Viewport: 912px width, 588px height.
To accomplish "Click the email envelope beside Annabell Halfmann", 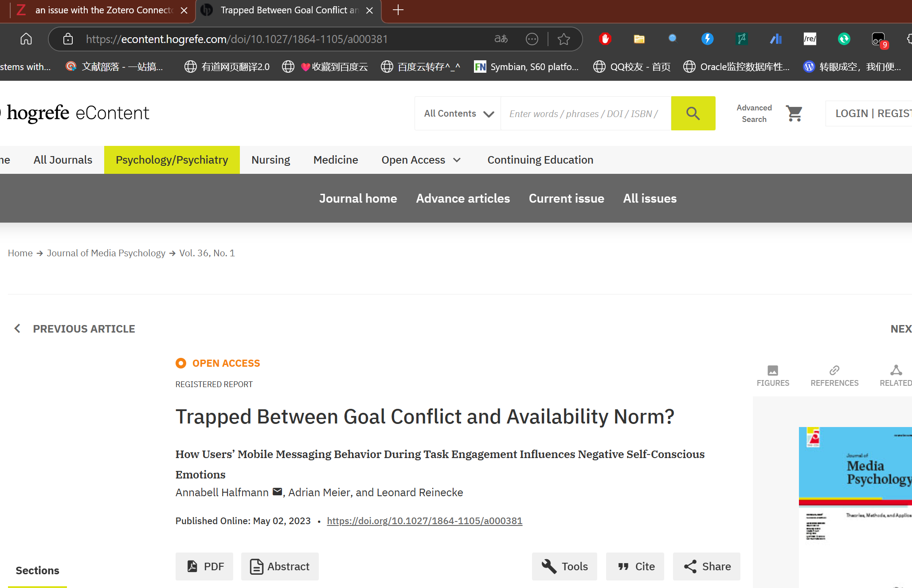I will pyautogui.click(x=277, y=492).
